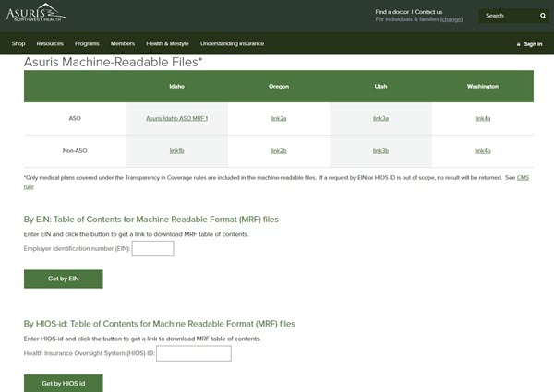Viewport: 554px width, 392px height.
Task: Open the Contact us link
Action: (x=428, y=12)
